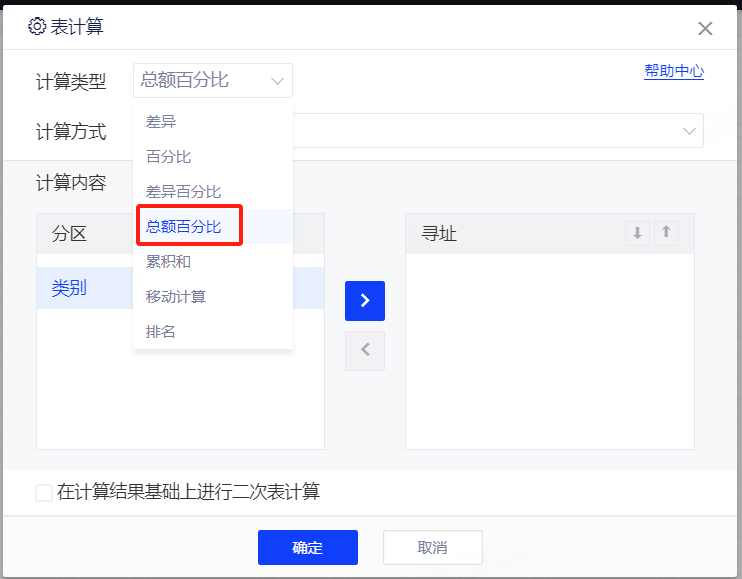Select 差异 from the dropdown list
This screenshot has height=579, width=742.
coord(161,122)
